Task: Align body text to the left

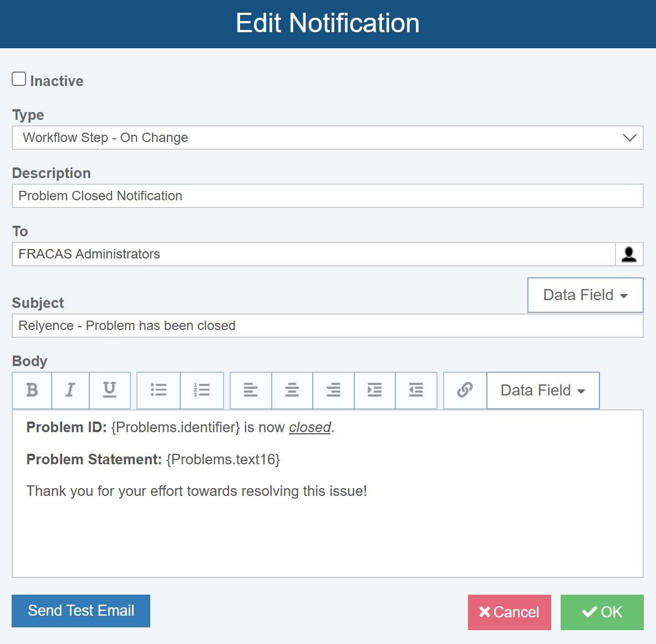Action: coord(251,391)
